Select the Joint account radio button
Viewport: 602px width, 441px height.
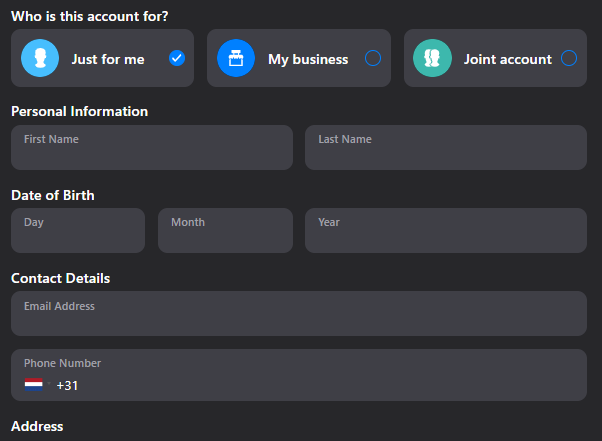(569, 58)
